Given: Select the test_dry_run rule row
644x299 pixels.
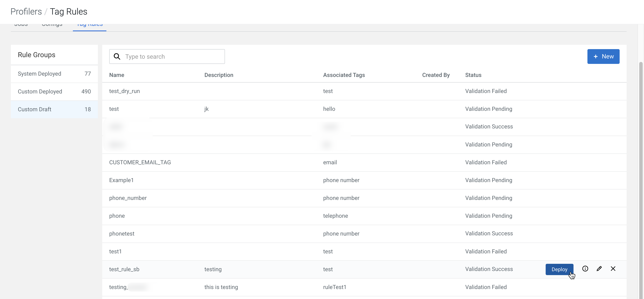Looking at the screenshot, I should pyautogui.click(x=124, y=91).
